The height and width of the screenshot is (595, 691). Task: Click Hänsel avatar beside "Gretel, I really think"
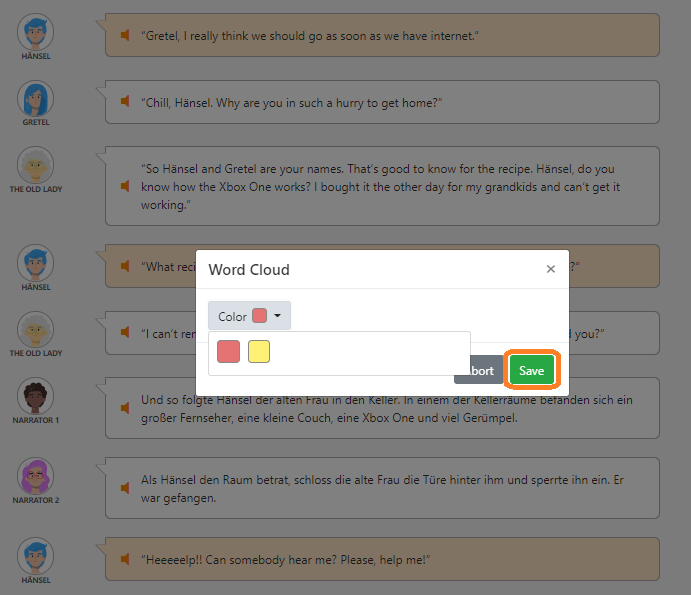point(36,32)
